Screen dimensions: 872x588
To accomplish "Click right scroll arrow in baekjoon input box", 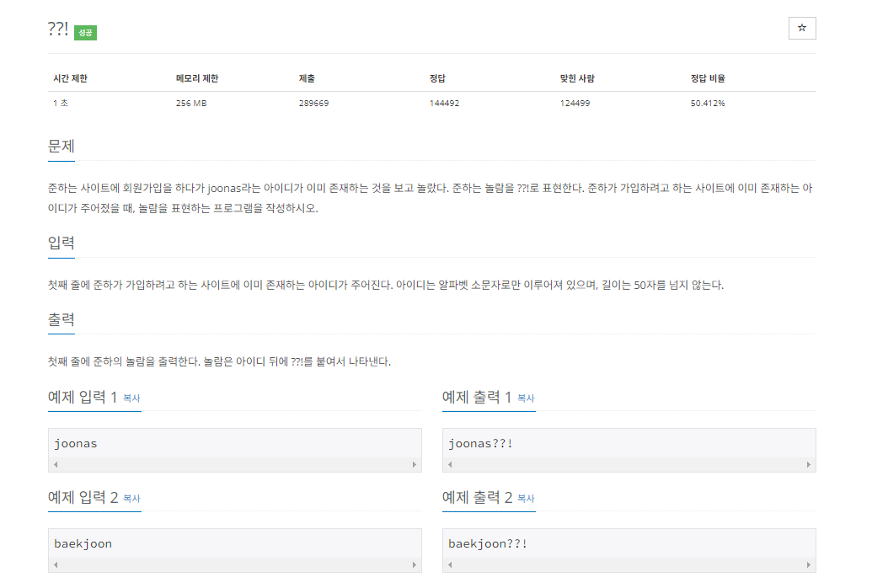I will tap(415, 564).
